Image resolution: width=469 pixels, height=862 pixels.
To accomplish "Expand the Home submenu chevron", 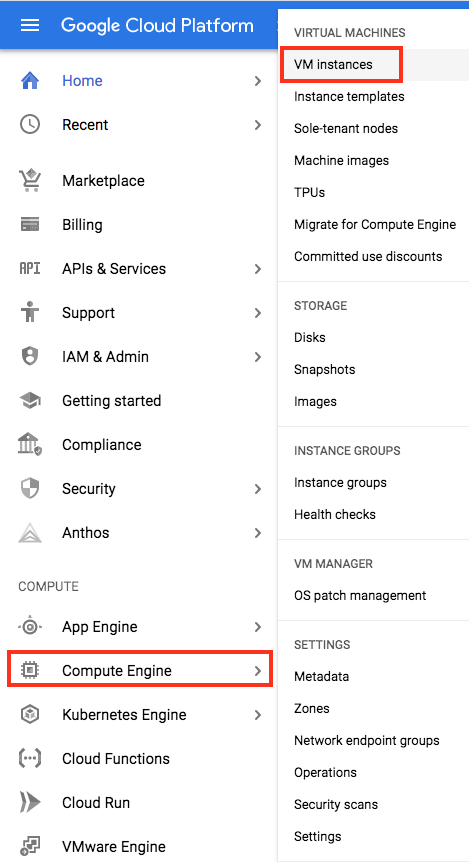I will click(257, 81).
